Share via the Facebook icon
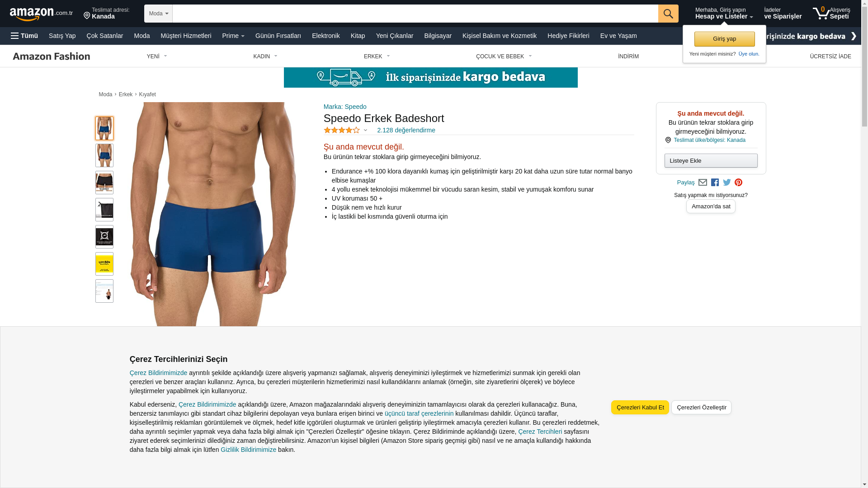 coord(715,183)
